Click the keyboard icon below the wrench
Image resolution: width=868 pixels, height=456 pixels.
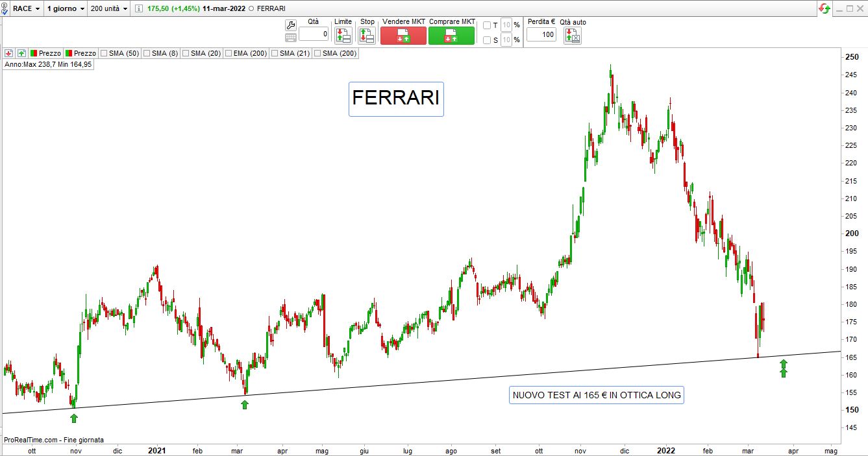(290, 38)
